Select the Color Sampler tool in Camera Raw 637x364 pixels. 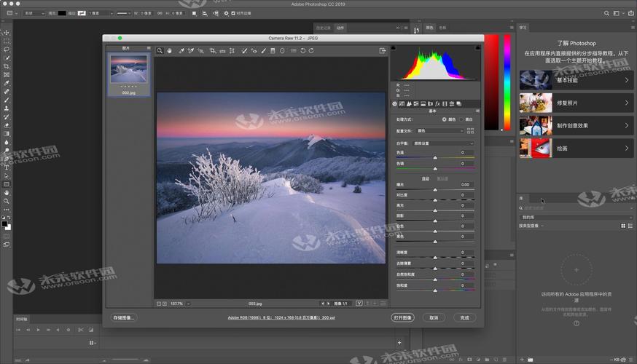tap(191, 51)
